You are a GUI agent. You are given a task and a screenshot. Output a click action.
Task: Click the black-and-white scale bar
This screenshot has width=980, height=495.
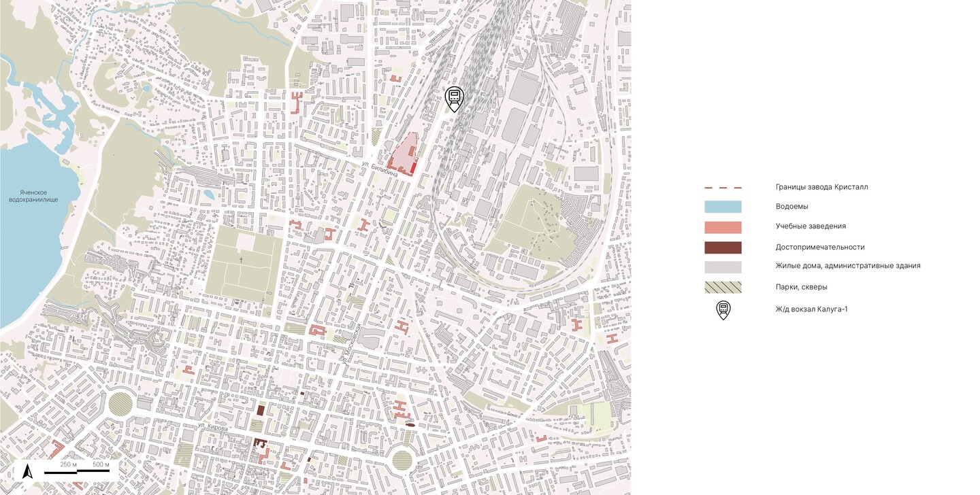pyautogui.click(x=76, y=471)
